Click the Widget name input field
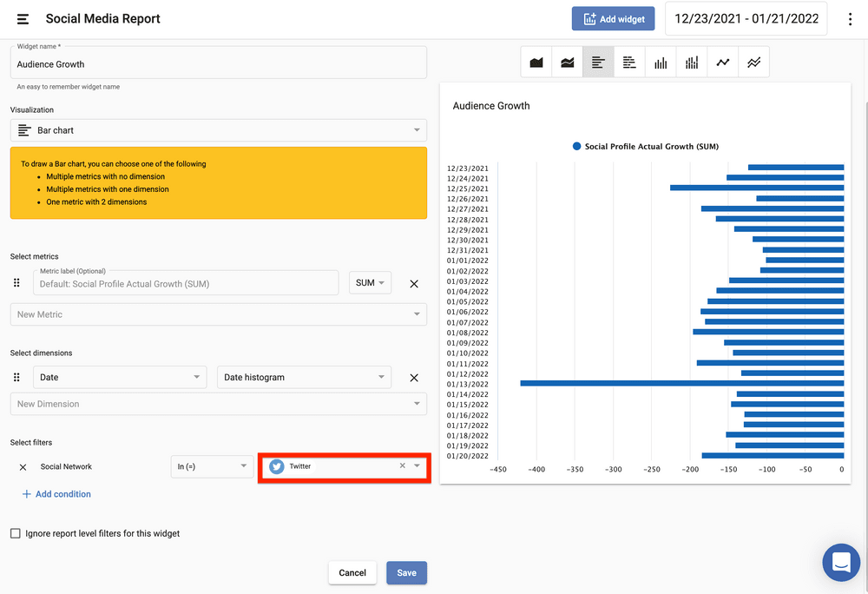The height and width of the screenshot is (594, 868). click(218, 64)
